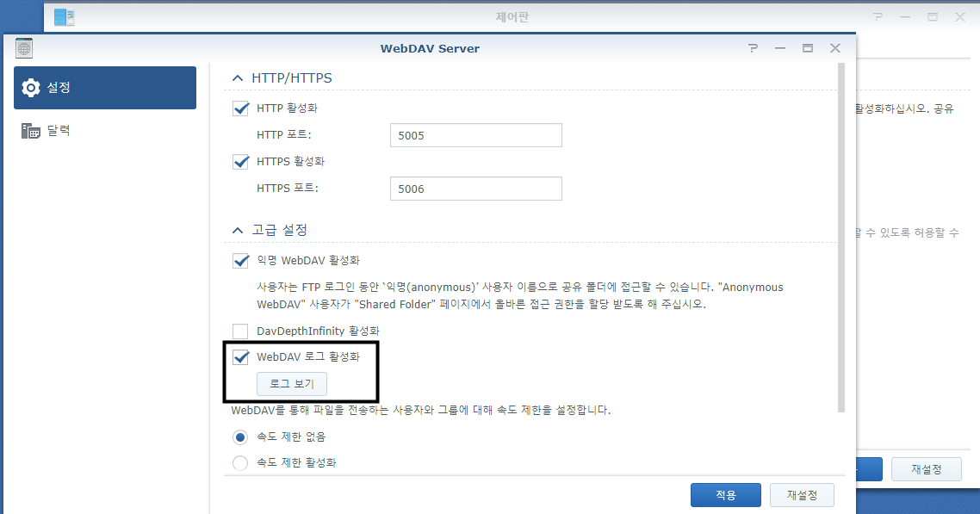Minimize the WebDAV Server window
980x514 pixels.
pyautogui.click(x=780, y=48)
